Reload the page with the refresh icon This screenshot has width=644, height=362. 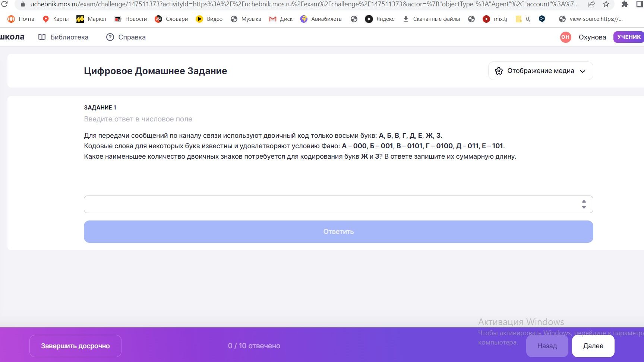pos(4,4)
